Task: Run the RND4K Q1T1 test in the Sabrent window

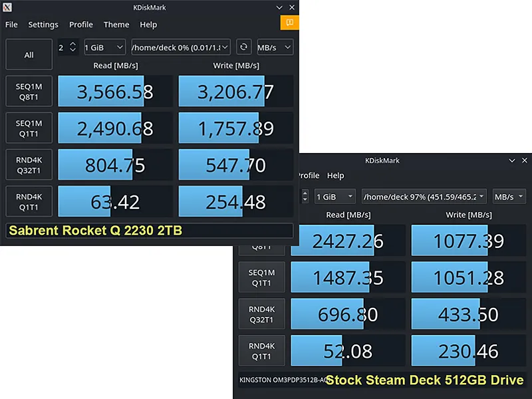Action: pos(29,201)
